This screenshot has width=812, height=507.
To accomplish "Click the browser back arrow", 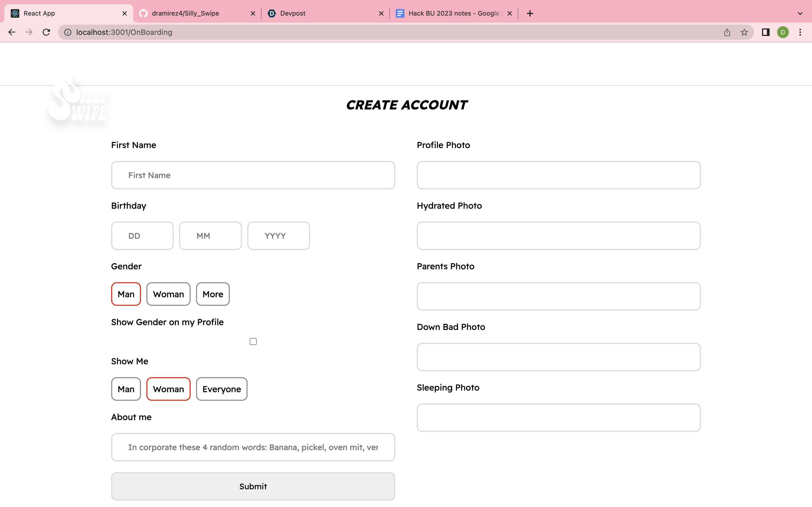I will pyautogui.click(x=12, y=32).
